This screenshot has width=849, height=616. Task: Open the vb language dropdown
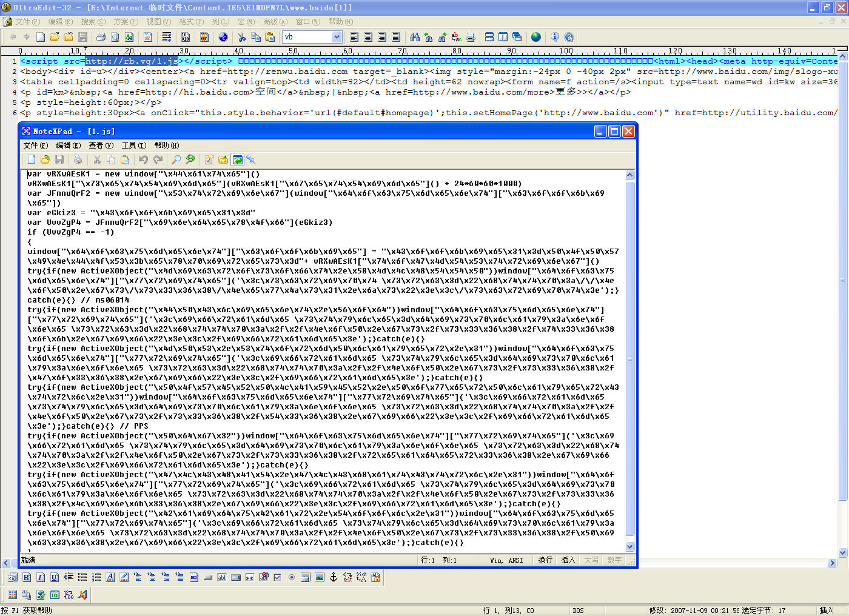(x=337, y=37)
